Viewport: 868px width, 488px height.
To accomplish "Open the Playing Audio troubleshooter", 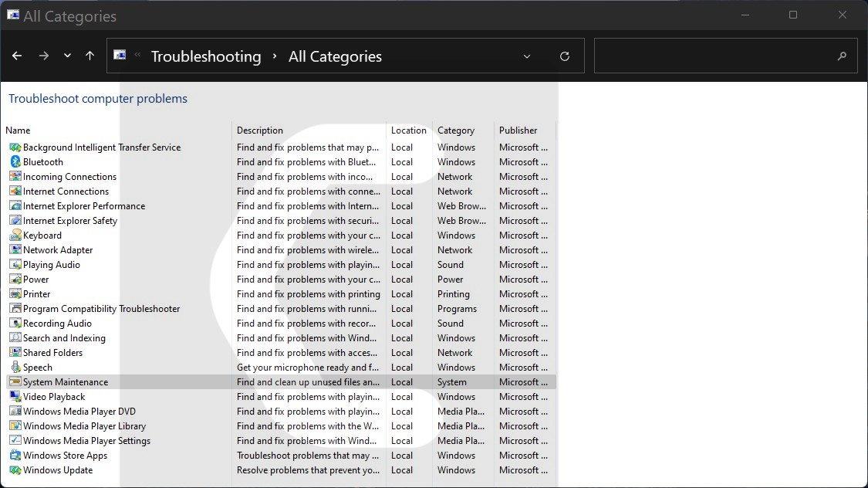I will (x=52, y=265).
